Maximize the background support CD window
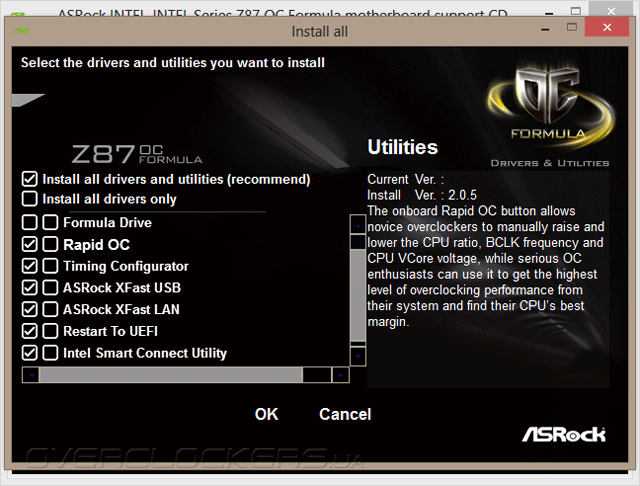640x486 pixels. [576, 11]
